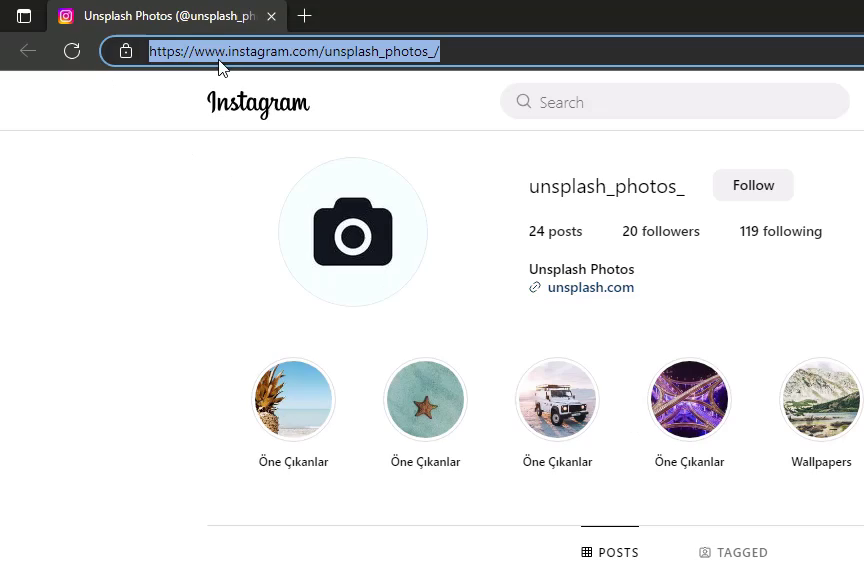The width and height of the screenshot is (864, 564).
Task: Close the Unsplash Photos browser tab
Action: point(271,17)
